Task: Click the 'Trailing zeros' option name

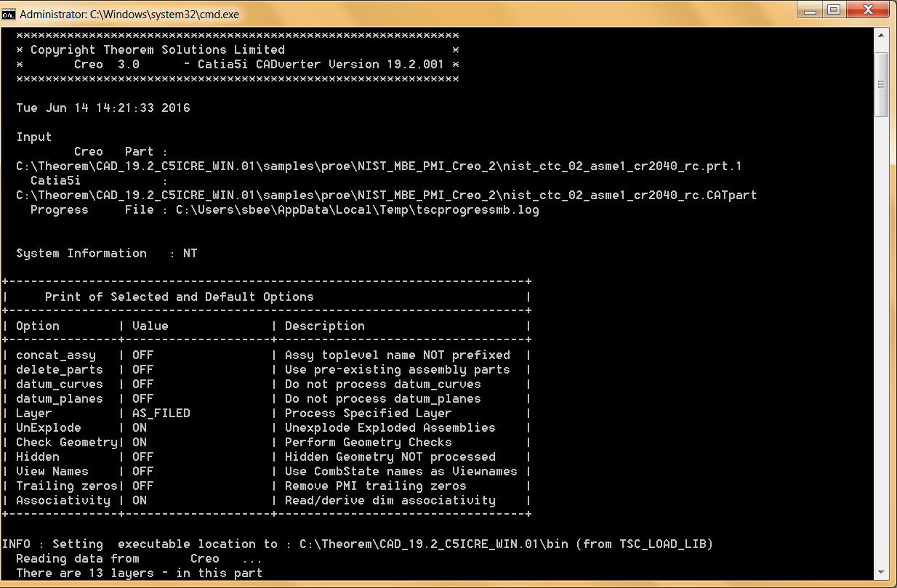Action: (67, 486)
